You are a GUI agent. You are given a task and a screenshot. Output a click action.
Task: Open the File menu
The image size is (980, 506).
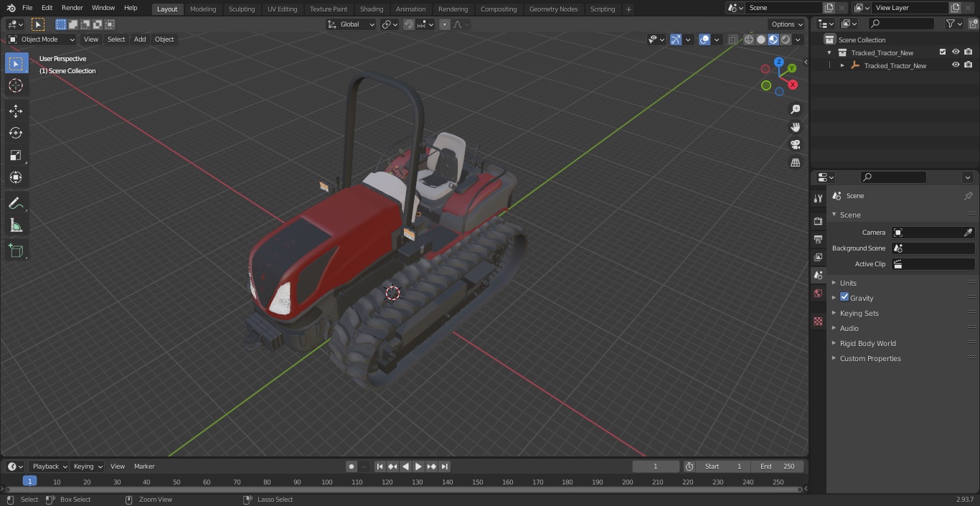click(27, 8)
